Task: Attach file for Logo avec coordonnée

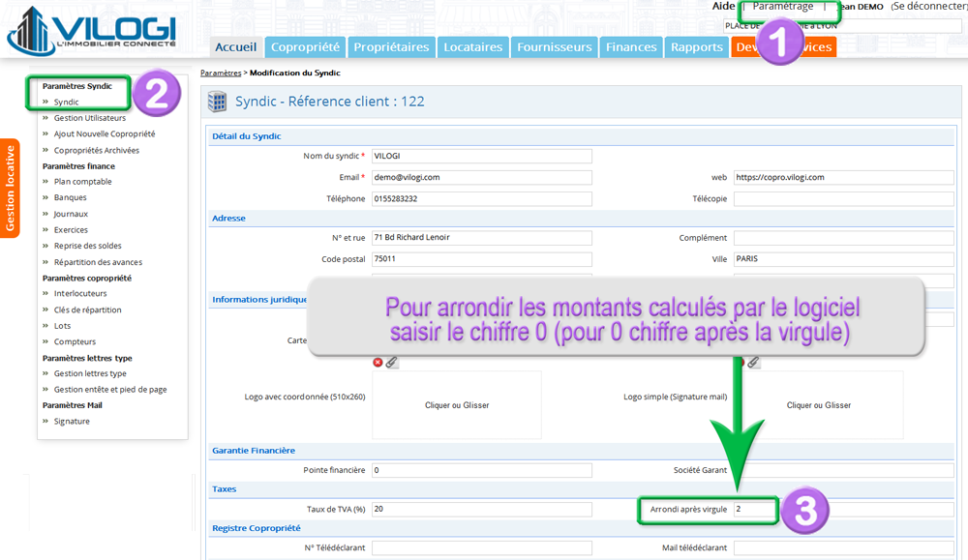Action: point(391,363)
